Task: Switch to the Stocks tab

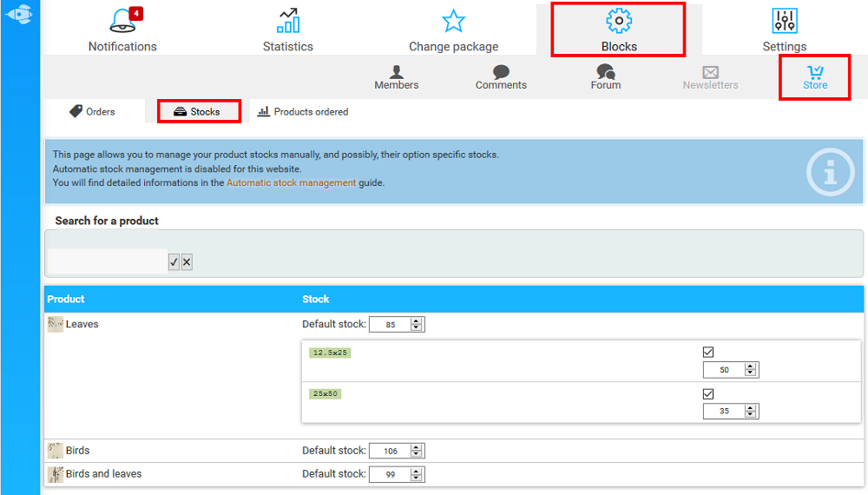Action: [x=199, y=111]
